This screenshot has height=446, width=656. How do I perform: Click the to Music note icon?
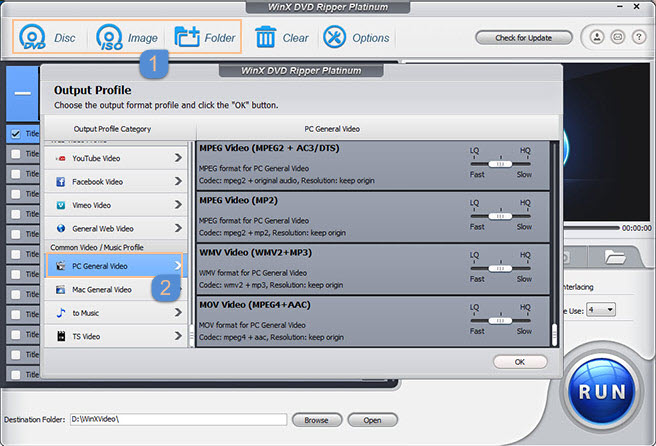[61, 313]
